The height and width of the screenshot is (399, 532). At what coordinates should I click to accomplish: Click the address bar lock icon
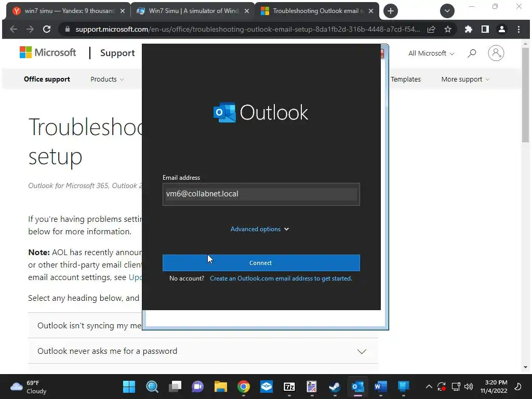(67, 29)
